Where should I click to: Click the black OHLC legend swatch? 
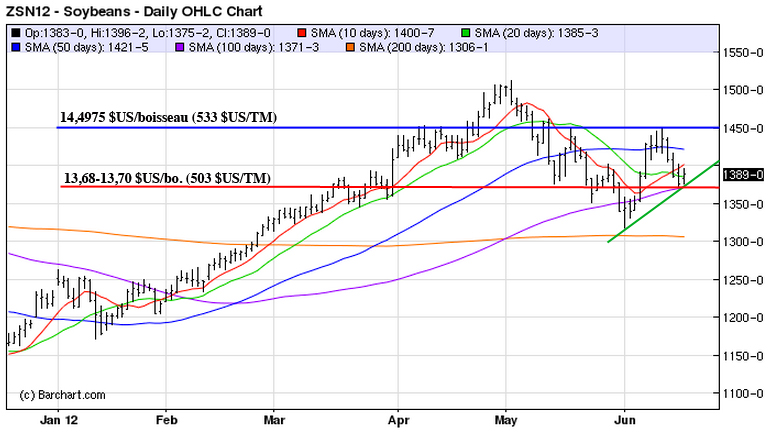click(15, 33)
